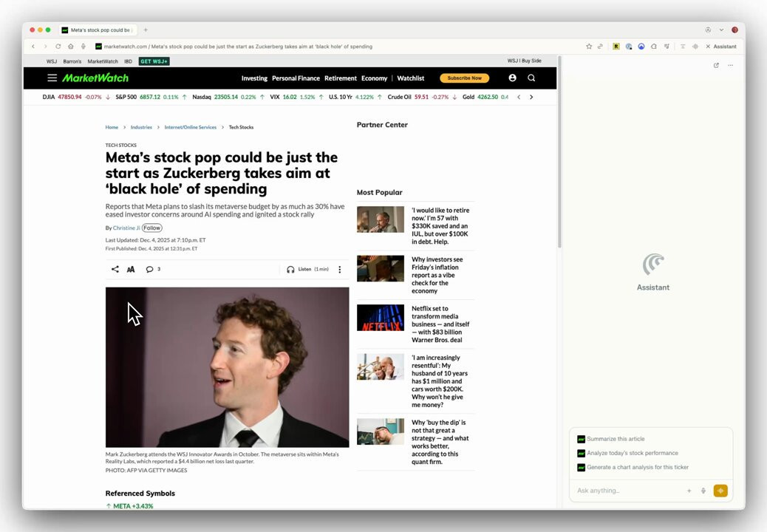Screen dimensions: 767x532
Task: Go to the Internet/Online Services breadcrumb
Action: 191,127
